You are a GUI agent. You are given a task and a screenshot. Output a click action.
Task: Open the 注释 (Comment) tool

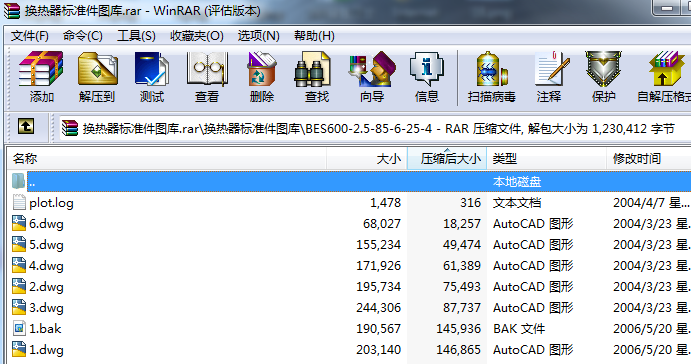[551, 69]
